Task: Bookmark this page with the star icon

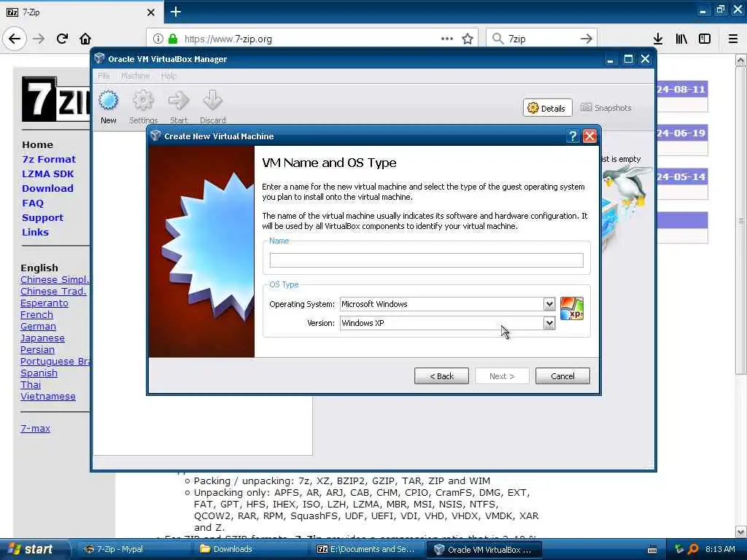Action: (x=468, y=39)
